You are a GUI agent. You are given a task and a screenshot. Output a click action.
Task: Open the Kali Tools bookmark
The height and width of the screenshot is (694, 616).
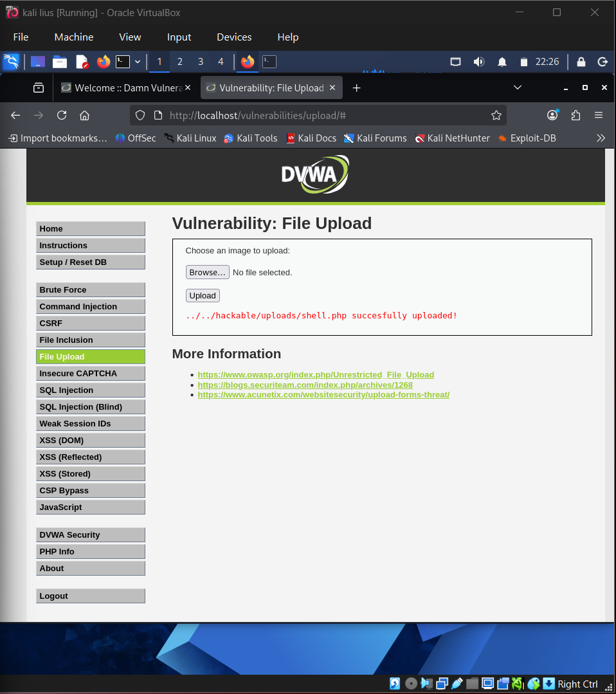[x=251, y=138]
